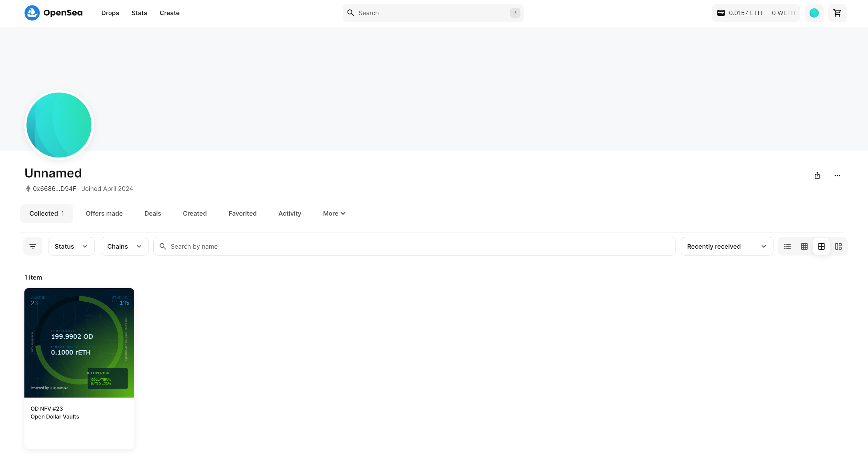Click the Search by name field
The height and width of the screenshot is (466, 868).
414,246
